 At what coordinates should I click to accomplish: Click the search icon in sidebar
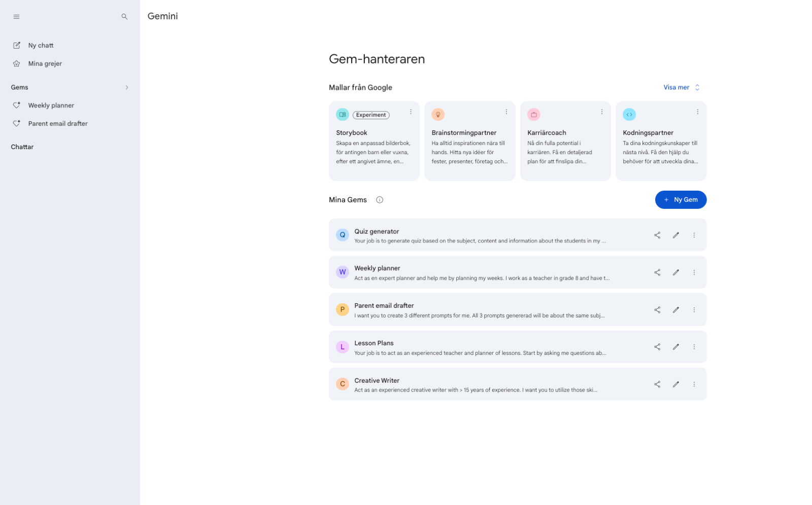pyautogui.click(x=124, y=17)
